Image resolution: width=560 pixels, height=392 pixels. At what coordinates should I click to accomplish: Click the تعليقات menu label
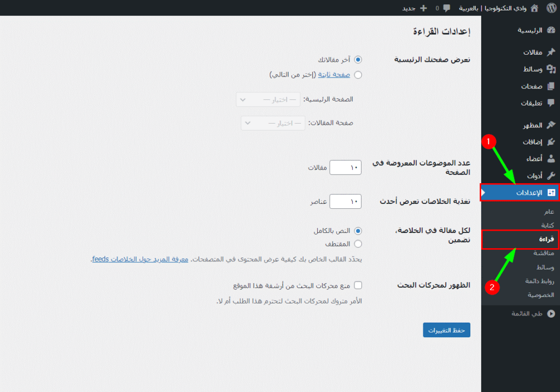[532, 103]
